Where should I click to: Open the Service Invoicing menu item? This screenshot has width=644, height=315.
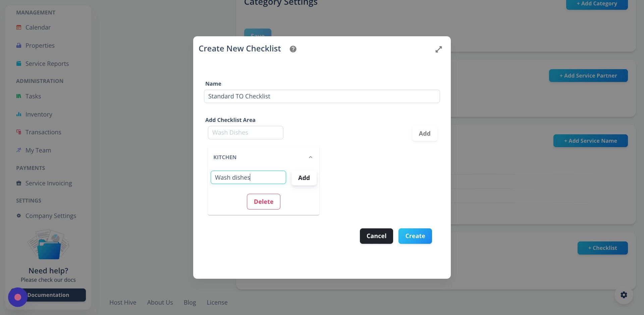tap(49, 183)
